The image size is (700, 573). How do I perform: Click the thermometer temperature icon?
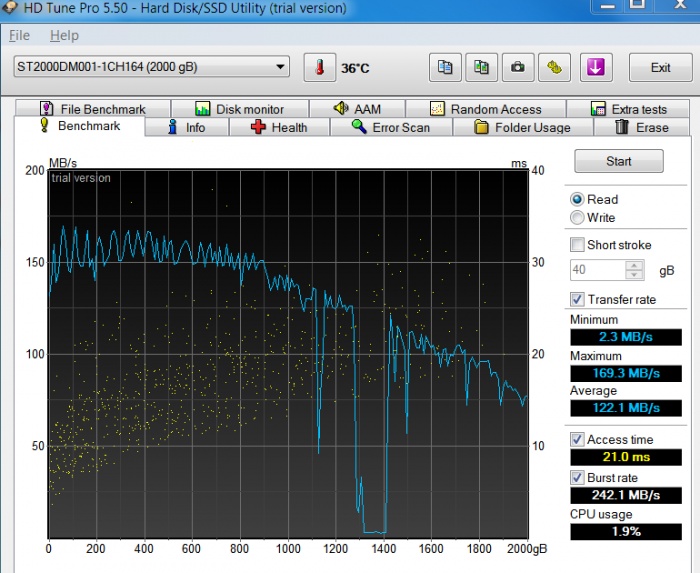[320, 68]
